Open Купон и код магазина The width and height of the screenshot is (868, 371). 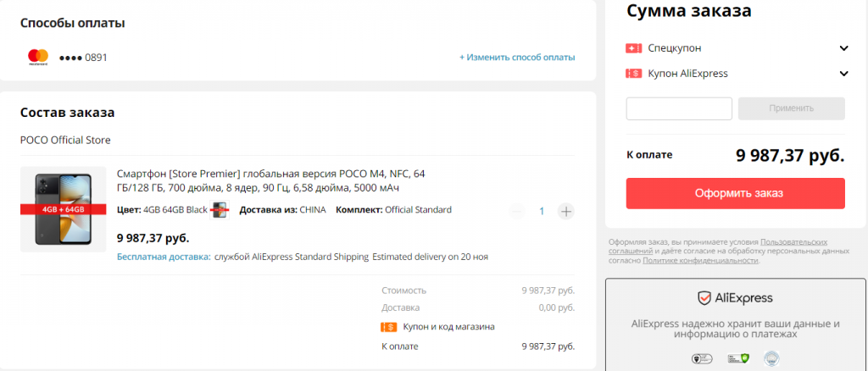click(449, 327)
